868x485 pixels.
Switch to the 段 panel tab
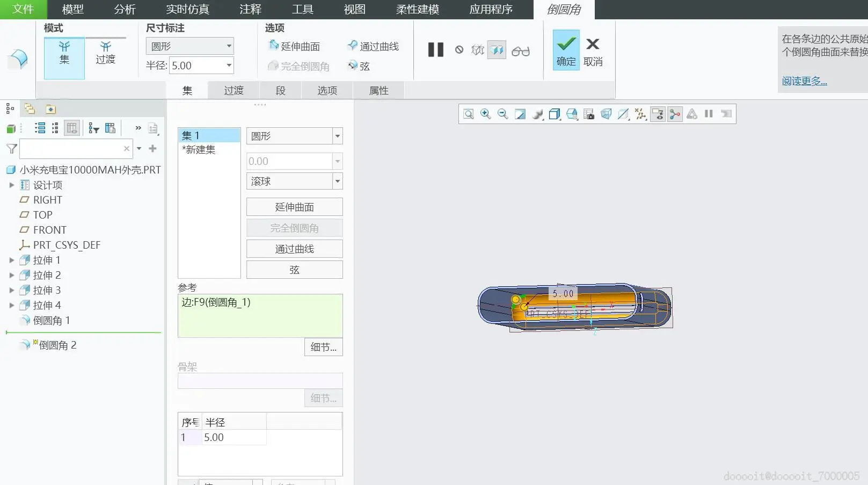[x=280, y=91]
